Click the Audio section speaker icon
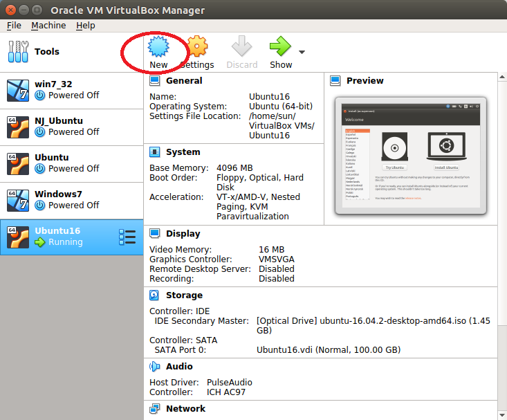Screen dimensions: 507x420 [154, 366]
